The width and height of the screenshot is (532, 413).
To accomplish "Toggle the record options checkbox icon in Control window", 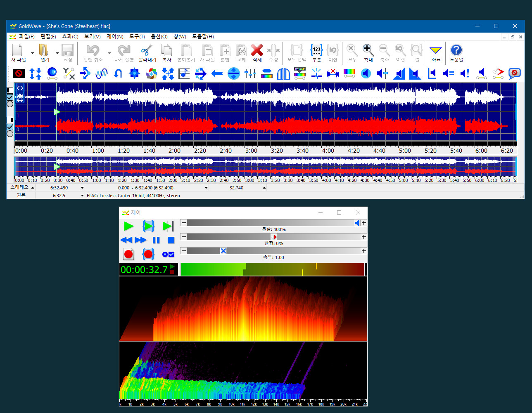I will point(168,254).
